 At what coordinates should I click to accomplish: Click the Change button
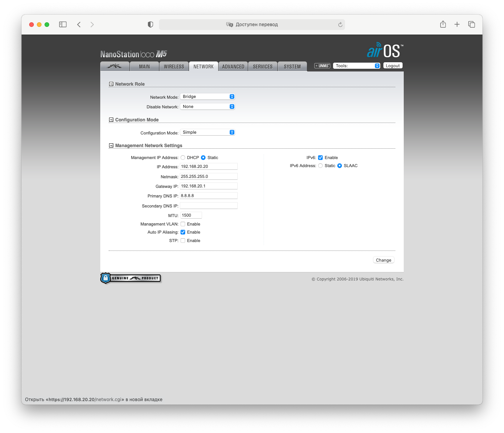point(383,260)
